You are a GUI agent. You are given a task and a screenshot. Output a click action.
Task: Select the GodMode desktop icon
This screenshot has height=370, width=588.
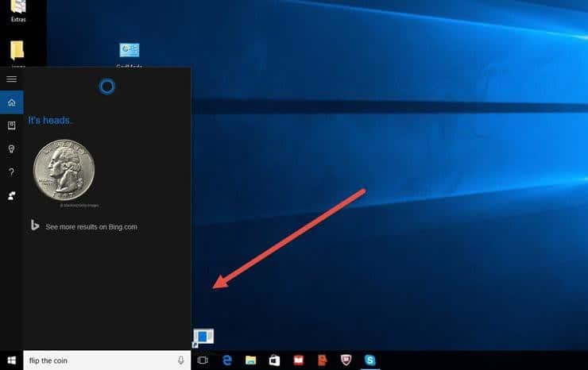(x=130, y=55)
